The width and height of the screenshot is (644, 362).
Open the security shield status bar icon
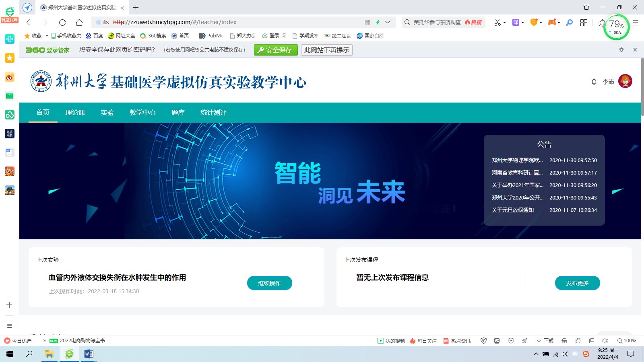(484, 341)
